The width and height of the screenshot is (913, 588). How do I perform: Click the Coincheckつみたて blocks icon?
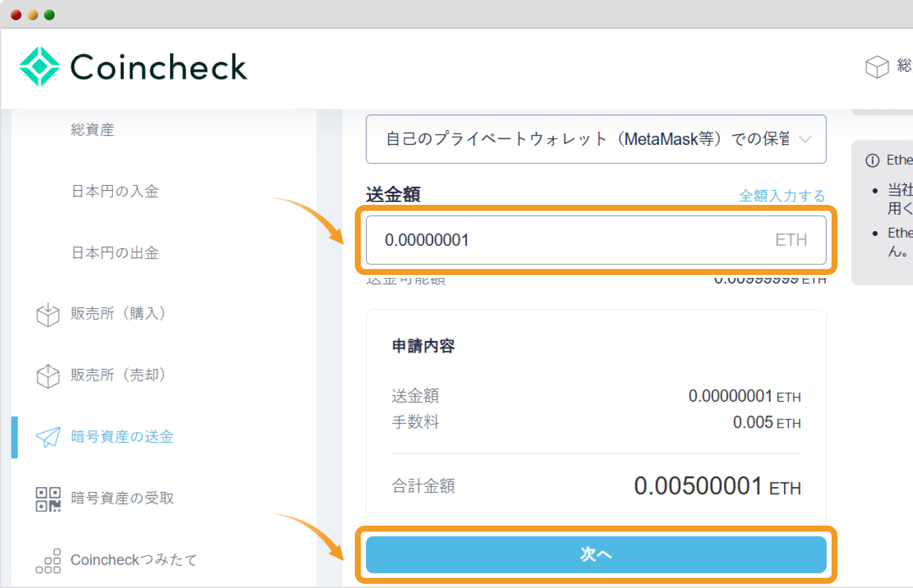point(48,561)
